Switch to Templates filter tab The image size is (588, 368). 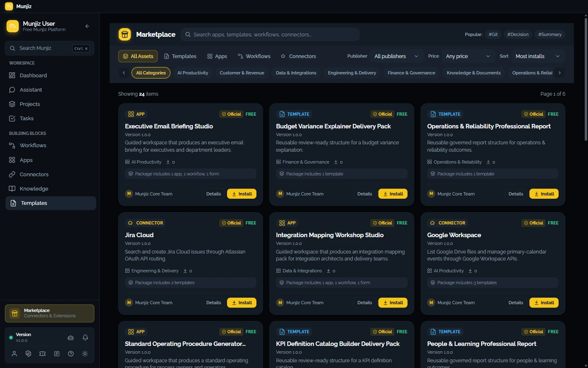(x=180, y=56)
